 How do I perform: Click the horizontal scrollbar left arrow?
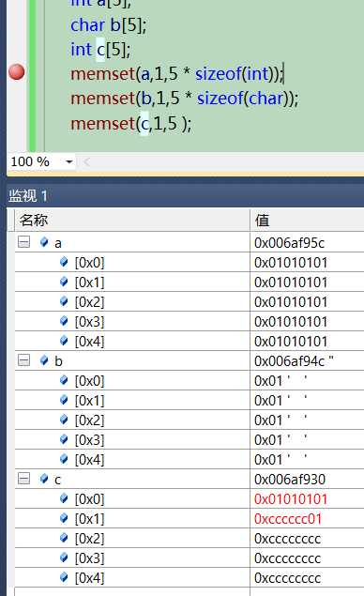(x=86, y=162)
